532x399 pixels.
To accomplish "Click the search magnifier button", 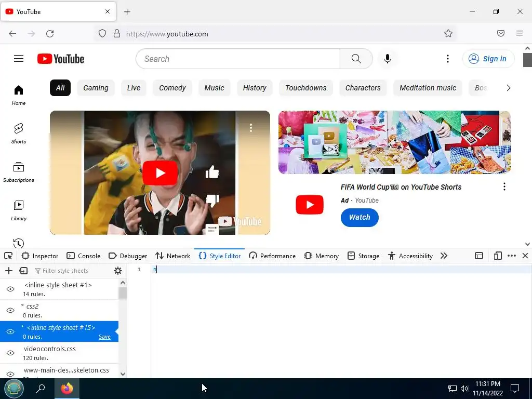I will tap(356, 59).
